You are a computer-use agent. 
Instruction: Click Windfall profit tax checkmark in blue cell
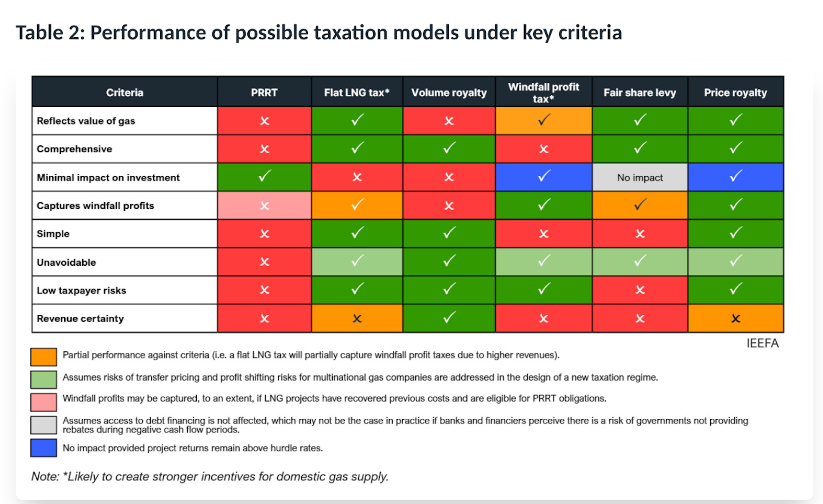(544, 176)
